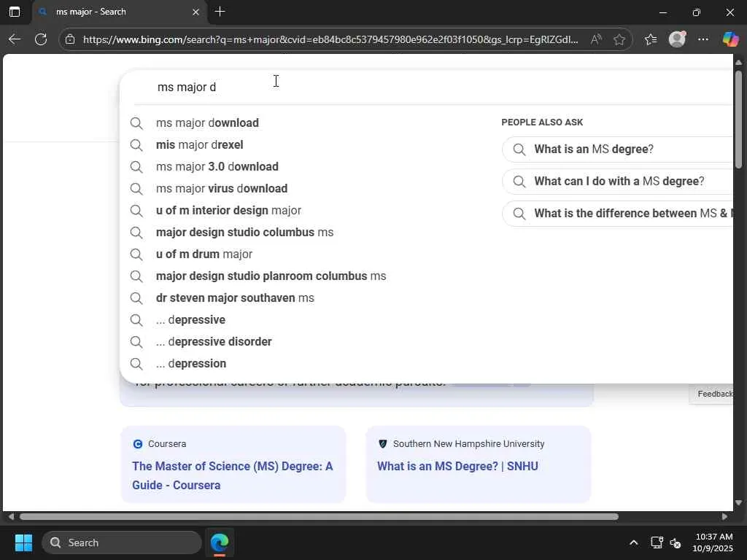Open 'What is the difference between MS &' question
Screen dimensions: 747x560
point(617,214)
